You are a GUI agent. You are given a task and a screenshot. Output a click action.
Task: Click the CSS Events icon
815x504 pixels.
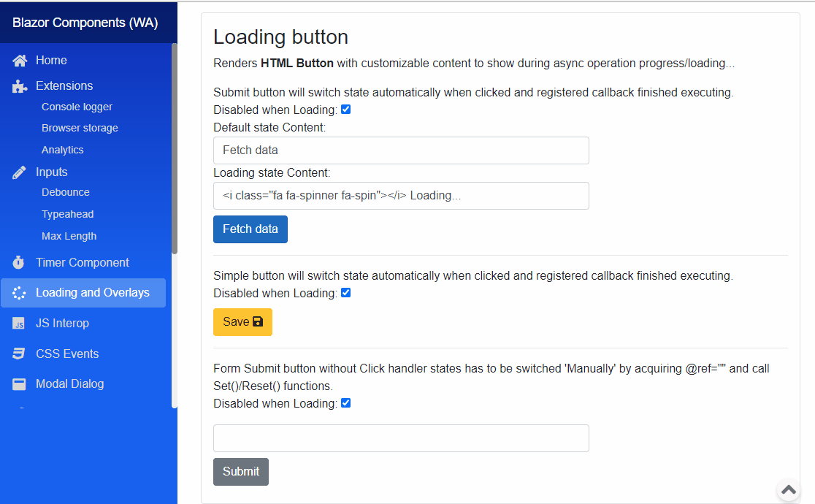click(18, 354)
